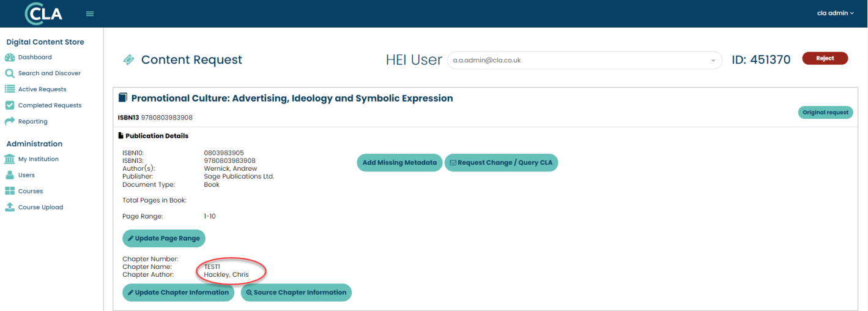Expand the cla admin account menu
This screenshot has height=311, width=868.
(835, 13)
